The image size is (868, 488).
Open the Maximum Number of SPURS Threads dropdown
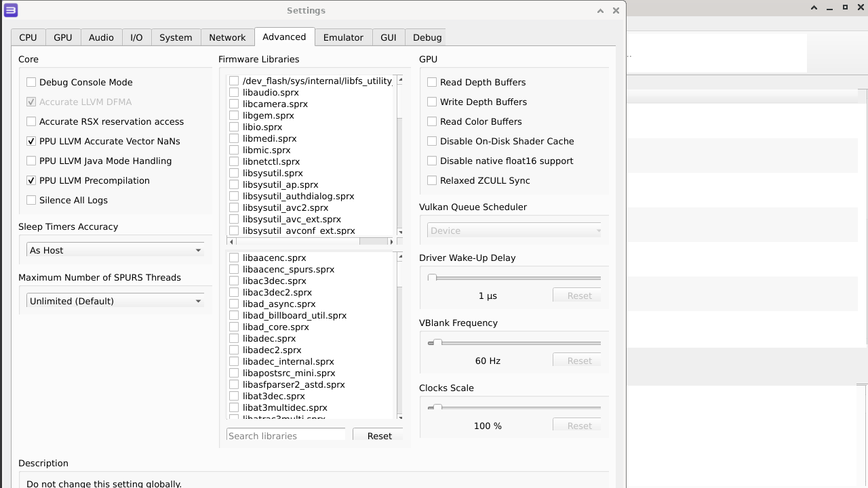115,301
